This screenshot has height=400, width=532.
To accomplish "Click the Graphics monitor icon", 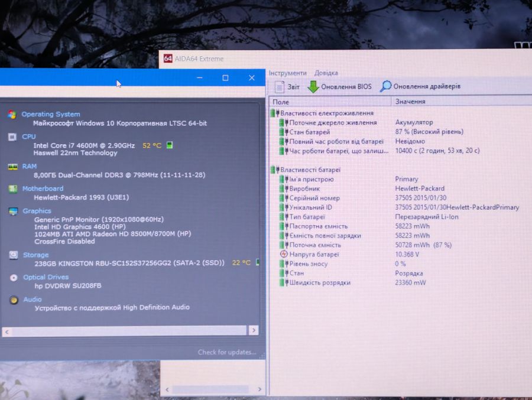I will (13, 212).
